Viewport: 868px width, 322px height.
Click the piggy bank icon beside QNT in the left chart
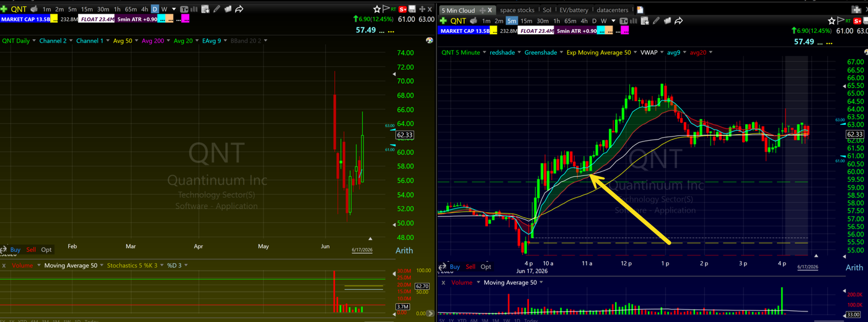(x=35, y=9)
